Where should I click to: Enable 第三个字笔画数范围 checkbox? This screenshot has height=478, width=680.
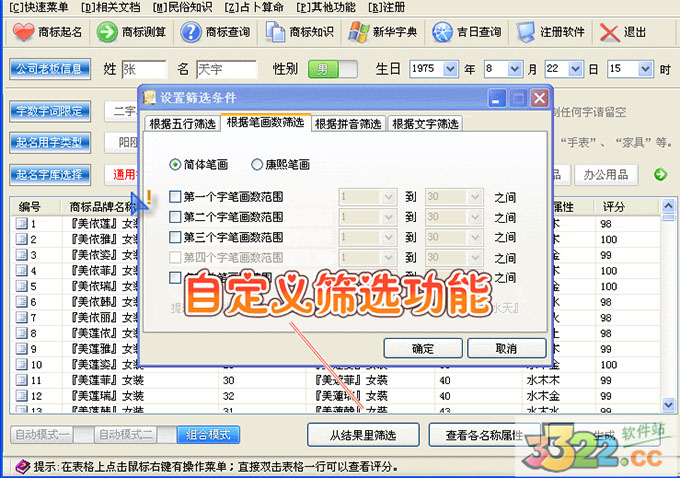point(175,237)
